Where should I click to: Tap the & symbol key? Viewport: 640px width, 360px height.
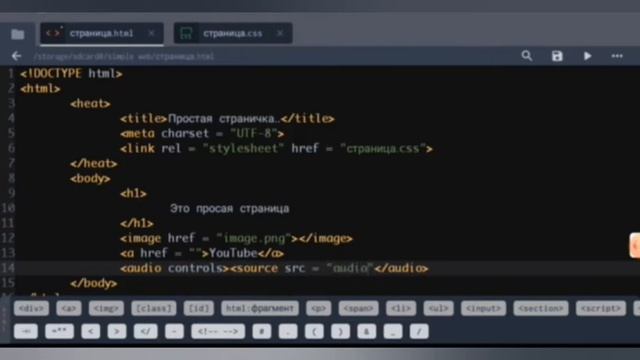(x=367, y=331)
